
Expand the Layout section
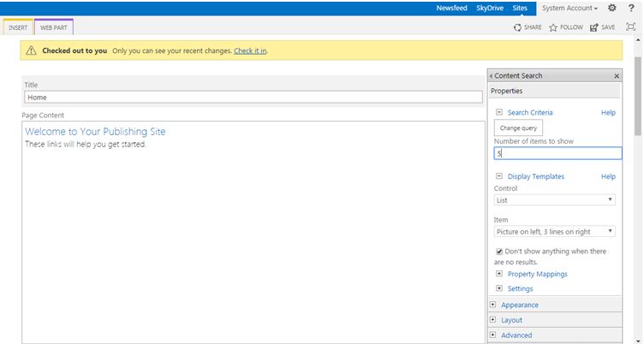[493, 319]
